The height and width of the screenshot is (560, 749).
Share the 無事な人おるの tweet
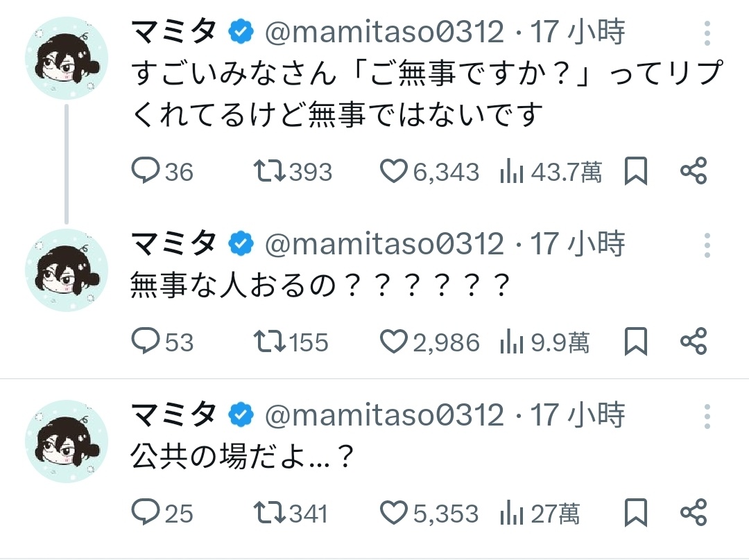tap(693, 342)
